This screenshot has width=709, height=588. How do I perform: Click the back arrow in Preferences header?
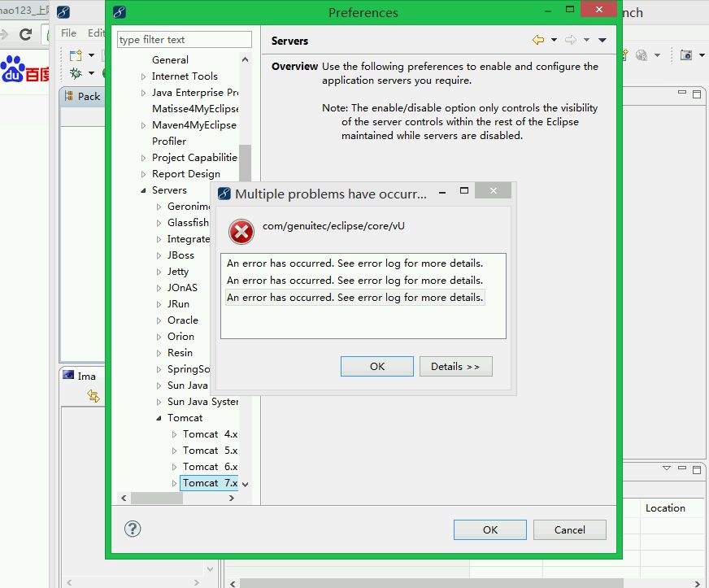(x=538, y=40)
